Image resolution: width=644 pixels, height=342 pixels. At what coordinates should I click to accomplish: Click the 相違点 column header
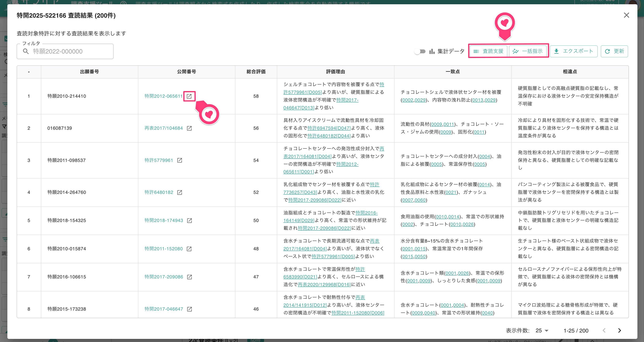(x=570, y=72)
